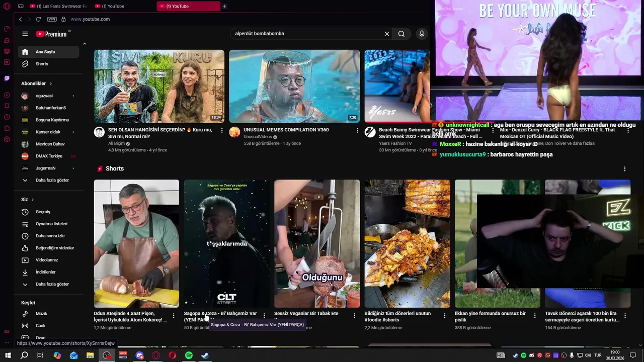Open Videolarınız in sidebar
Image resolution: width=644 pixels, height=362 pixels.
[x=48, y=260]
